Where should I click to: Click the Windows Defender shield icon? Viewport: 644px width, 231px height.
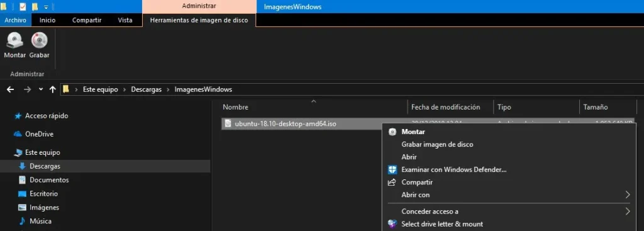tap(392, 169)
